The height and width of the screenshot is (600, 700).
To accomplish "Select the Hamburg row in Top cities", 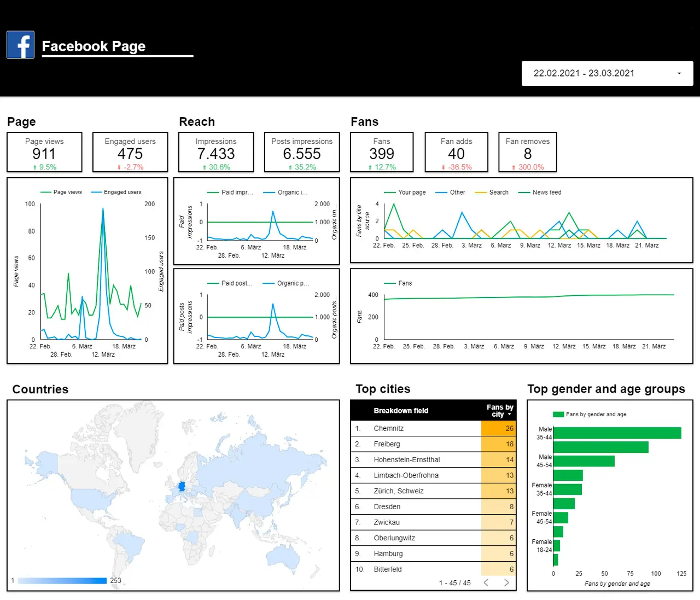I will tap(433, 554).
